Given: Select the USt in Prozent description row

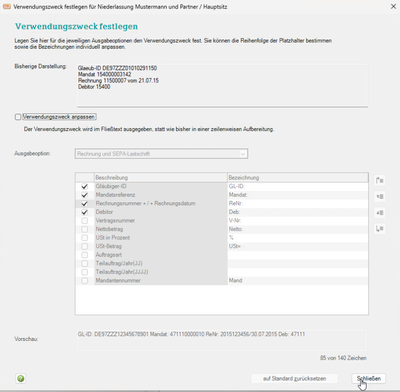Looking at the screenshot, I should coord(161,238).
